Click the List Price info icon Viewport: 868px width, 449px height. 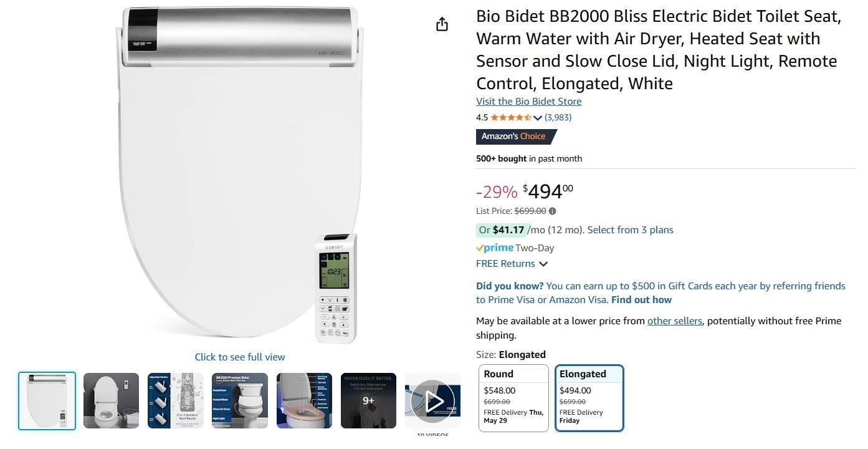click(x=553, y=211)
